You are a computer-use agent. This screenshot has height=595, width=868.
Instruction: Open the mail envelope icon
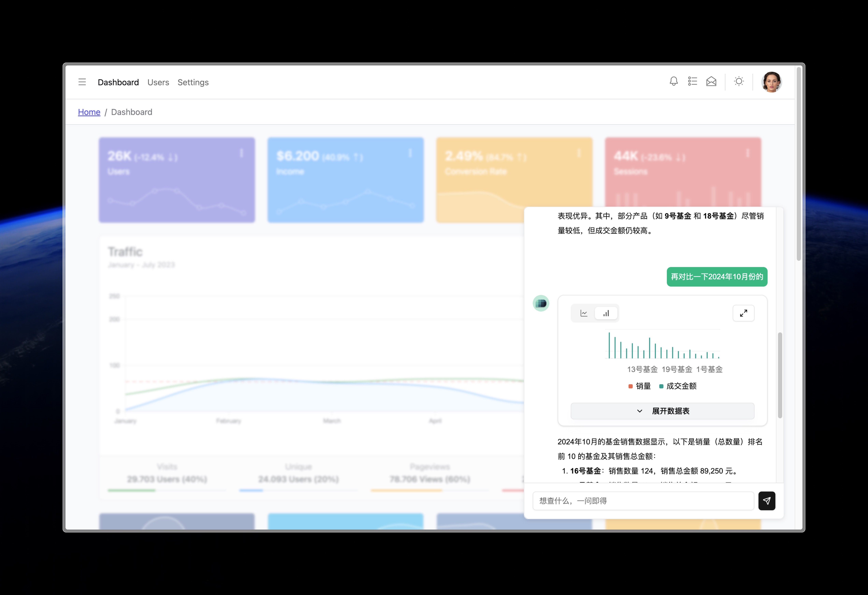pos(711,81)
